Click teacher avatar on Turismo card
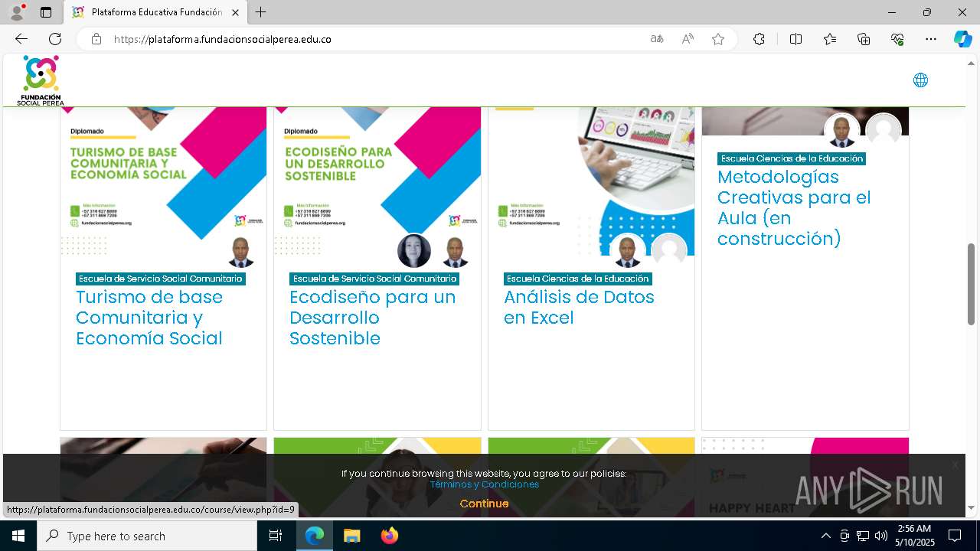980x551 pixels. coord(241,251)
